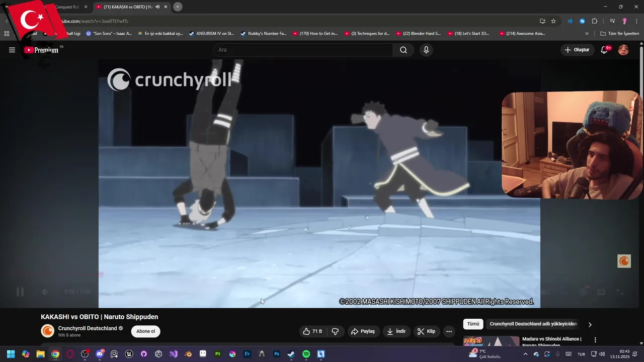Screen dimensions: 644x362
Task: Bookmark this page with the star icon
Action: pyautogui.click(x=553, y=21)
